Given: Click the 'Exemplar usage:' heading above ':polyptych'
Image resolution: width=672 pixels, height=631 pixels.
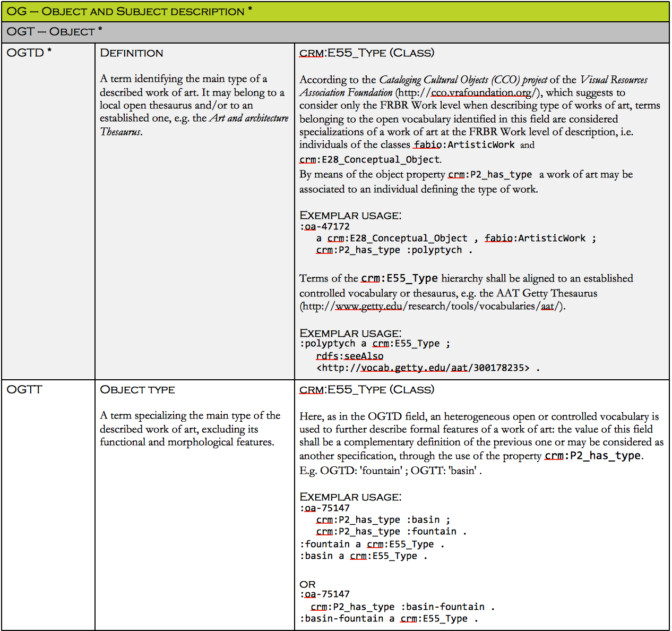Looking at the screenshot, I should coord(350,333).
